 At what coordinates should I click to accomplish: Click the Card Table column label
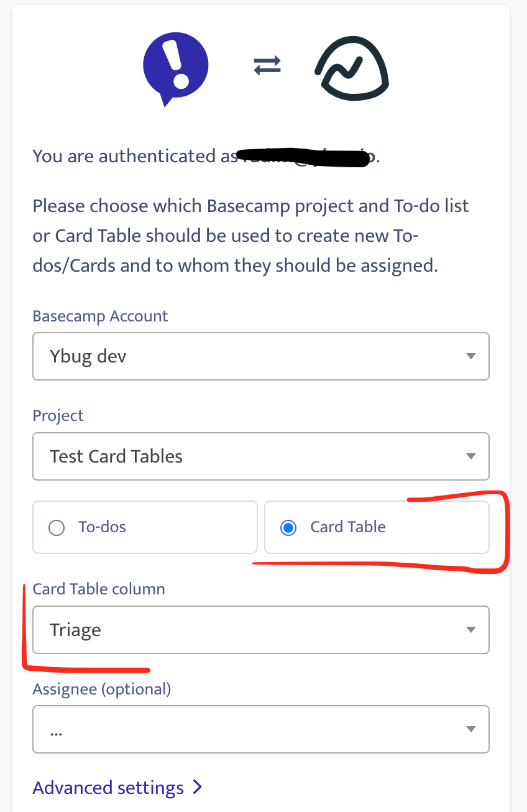pyautogui.click(x=99, y=589)
